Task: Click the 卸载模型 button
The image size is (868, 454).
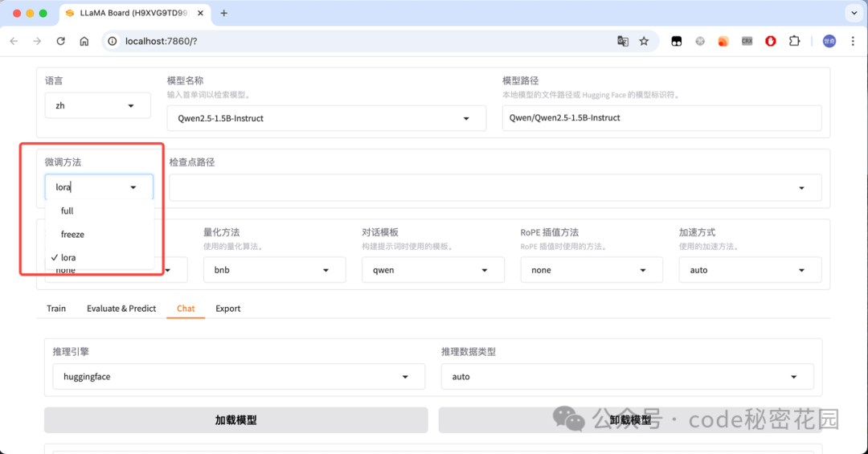Action: point(630,420)
